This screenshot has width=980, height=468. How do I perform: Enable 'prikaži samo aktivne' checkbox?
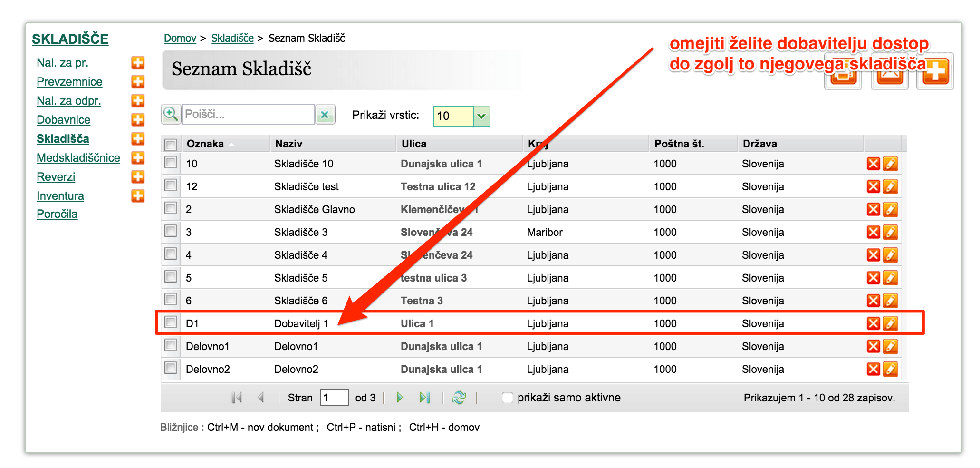tap(508, 398)
